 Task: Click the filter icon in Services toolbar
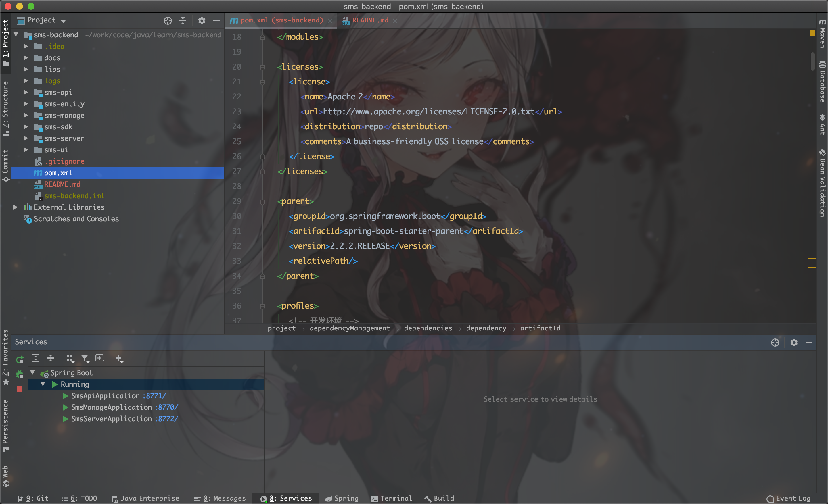(x=85, y=359)
